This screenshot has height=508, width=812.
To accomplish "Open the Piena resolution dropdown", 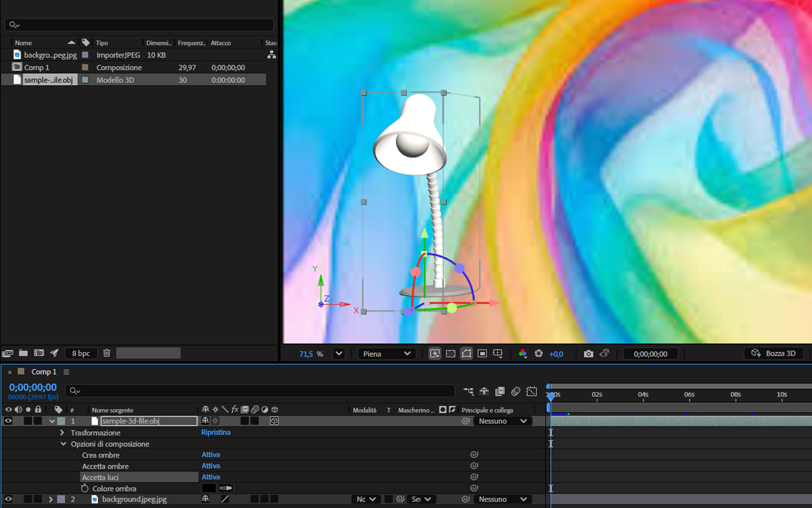I will [386, 353].
